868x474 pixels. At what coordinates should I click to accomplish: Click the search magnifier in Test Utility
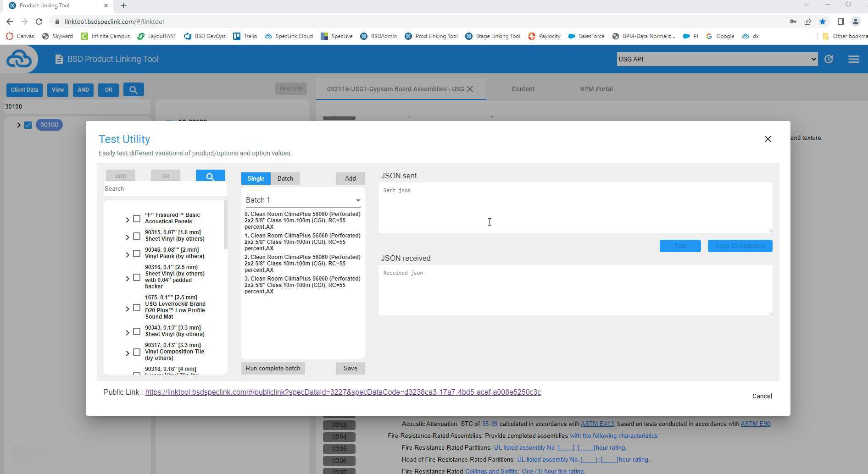(210, 176)
